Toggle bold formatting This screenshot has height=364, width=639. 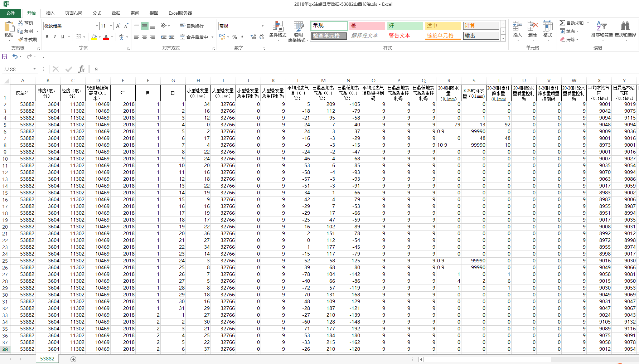[47, 37]
